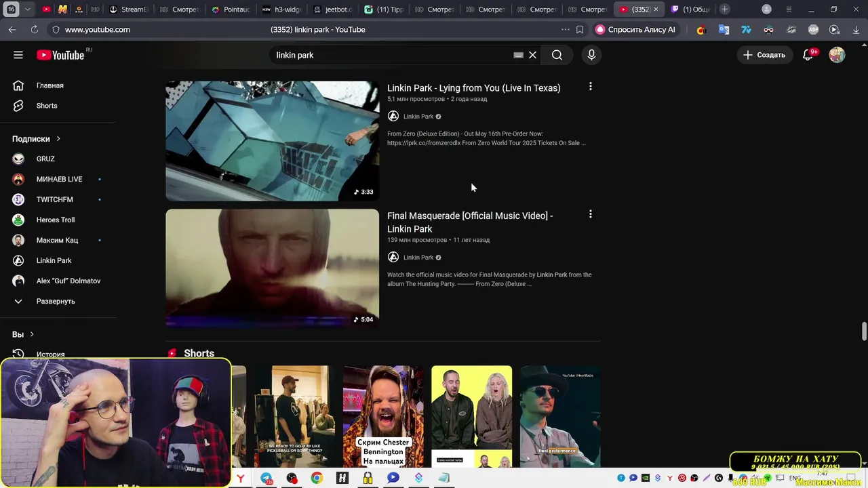Click the Linkin Park channel icon under Final Masquerade
The width and height of the screenshot is (868, 488).
393,258
